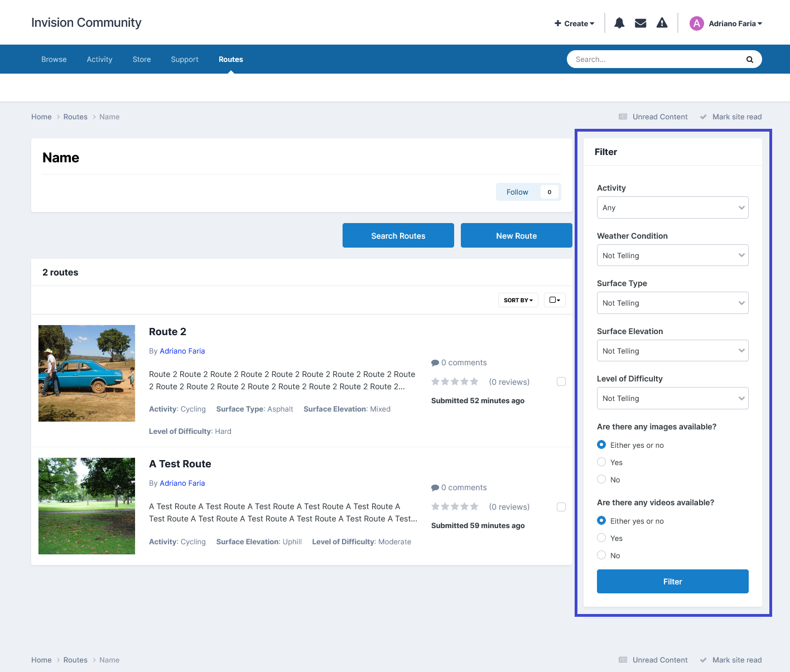Open the notifications bell icon
790x672 pixels.
619,23
